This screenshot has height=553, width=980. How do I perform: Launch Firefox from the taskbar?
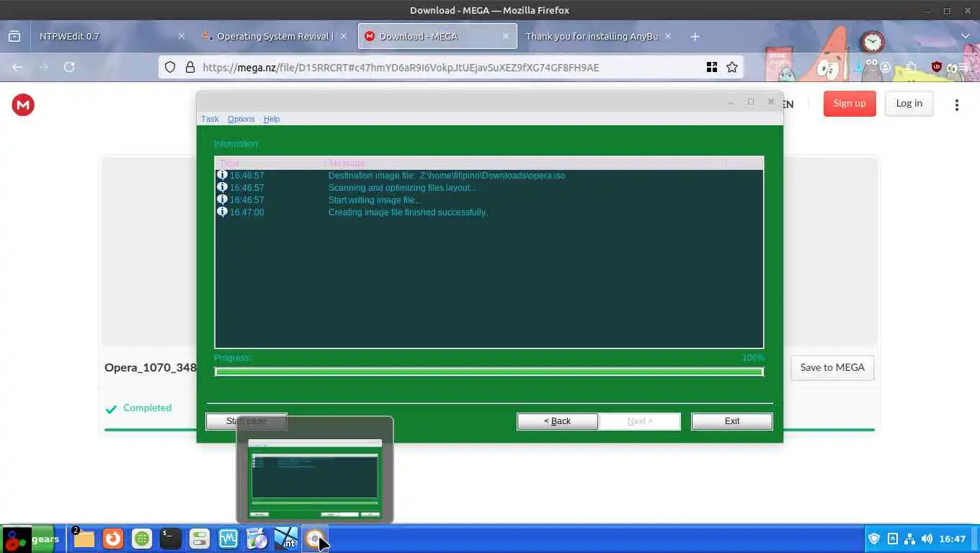click(x=112, y=539)
